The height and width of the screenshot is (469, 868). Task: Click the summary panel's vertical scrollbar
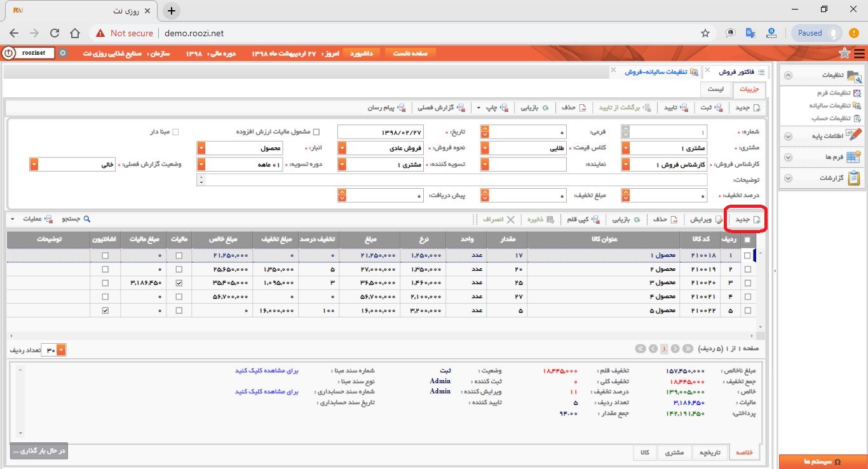coord(19,400)
